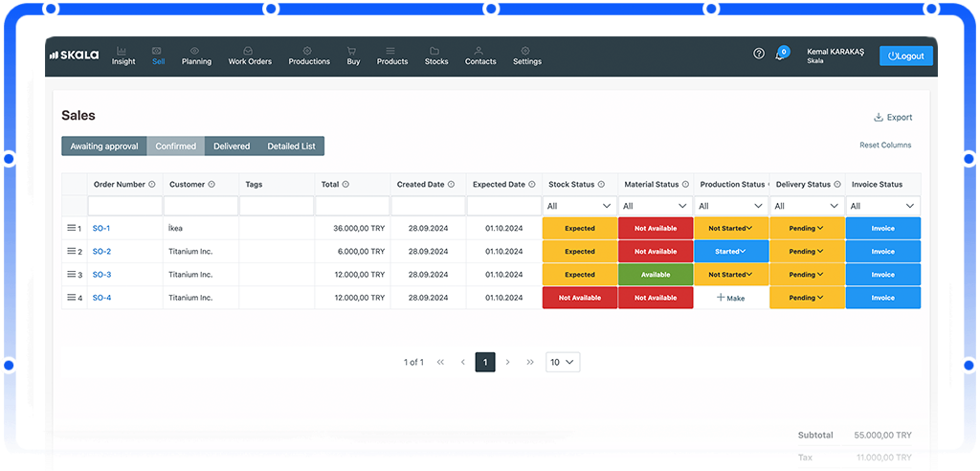980x471 pixels.
Task: Go to first page double-arrow
Action: pos(440,362)
